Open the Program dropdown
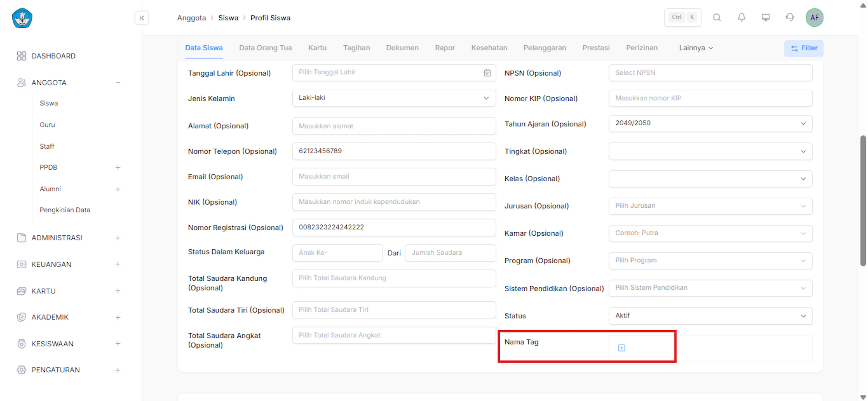Viewport: 868px width, 401px height. [x=710, y=260]
